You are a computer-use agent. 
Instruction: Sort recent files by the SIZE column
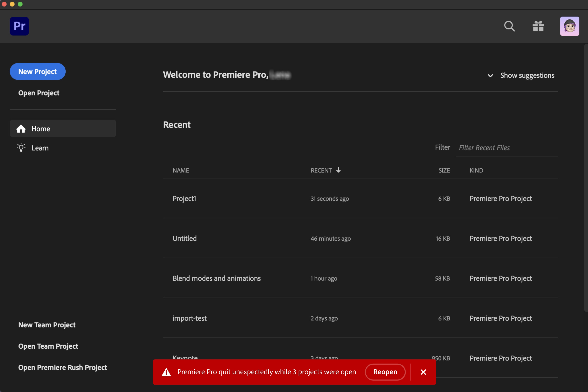[x=444, y=170]
